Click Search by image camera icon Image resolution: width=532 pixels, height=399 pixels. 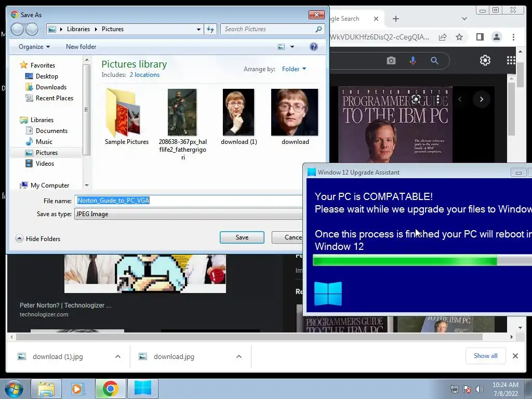point(391,61)
